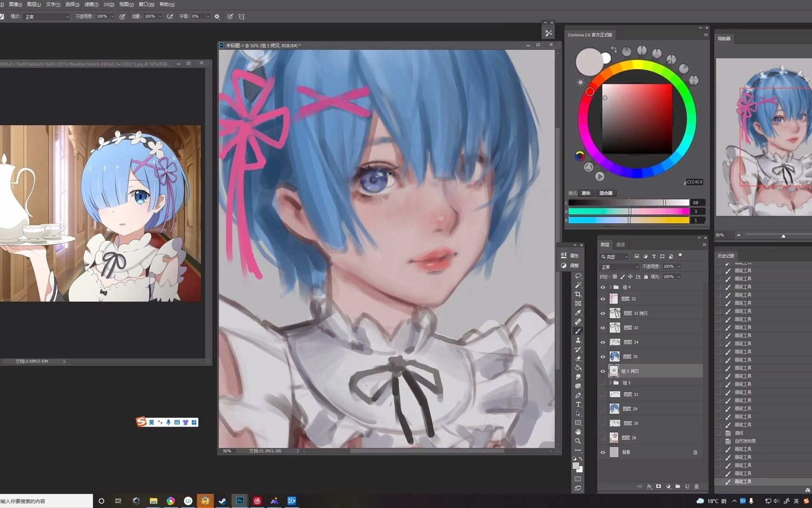The image size is (812, 508).
Task: Add a layer mask from Layers footer
Action: coord(658,486)
